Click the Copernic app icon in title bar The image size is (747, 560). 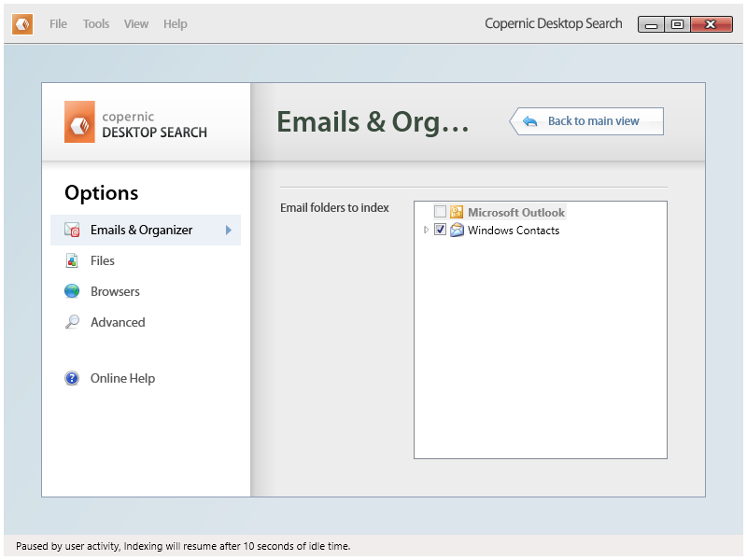(22, 24)
